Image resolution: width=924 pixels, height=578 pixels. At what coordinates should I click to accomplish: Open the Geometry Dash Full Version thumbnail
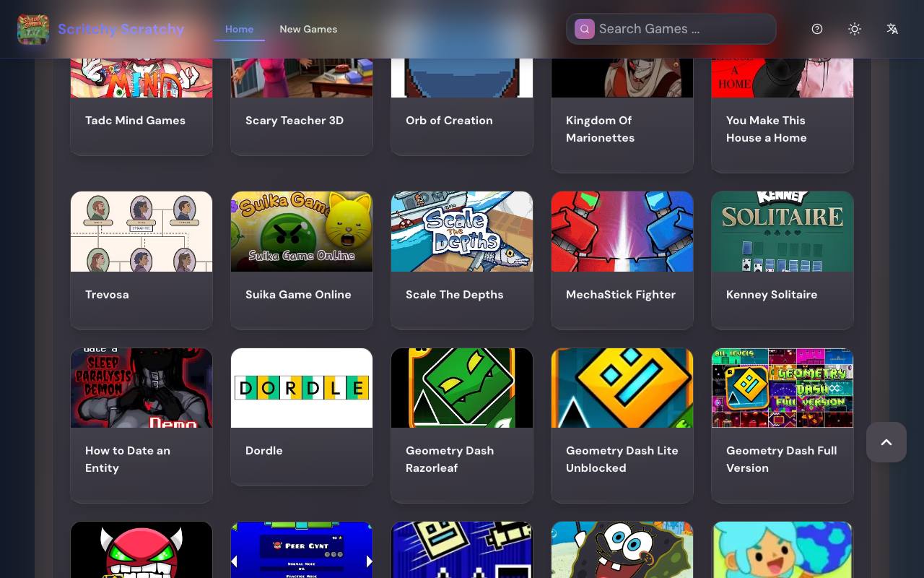pyautogui.click(x=783, y=388)
